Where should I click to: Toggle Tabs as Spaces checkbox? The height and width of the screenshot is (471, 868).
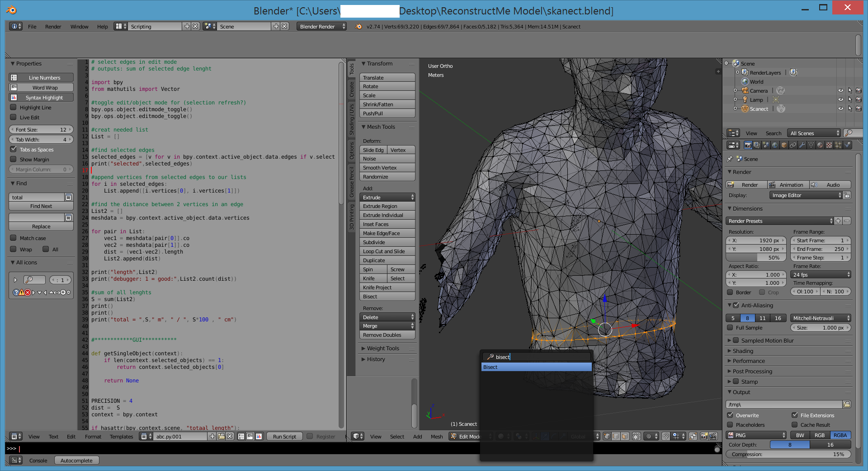[x=14, y=149]
